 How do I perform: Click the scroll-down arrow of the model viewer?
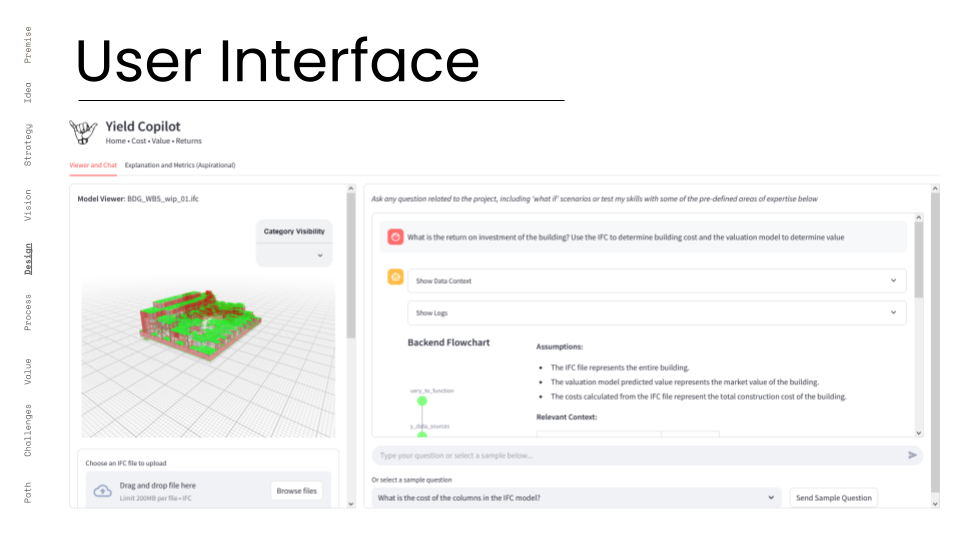point(351,504)
